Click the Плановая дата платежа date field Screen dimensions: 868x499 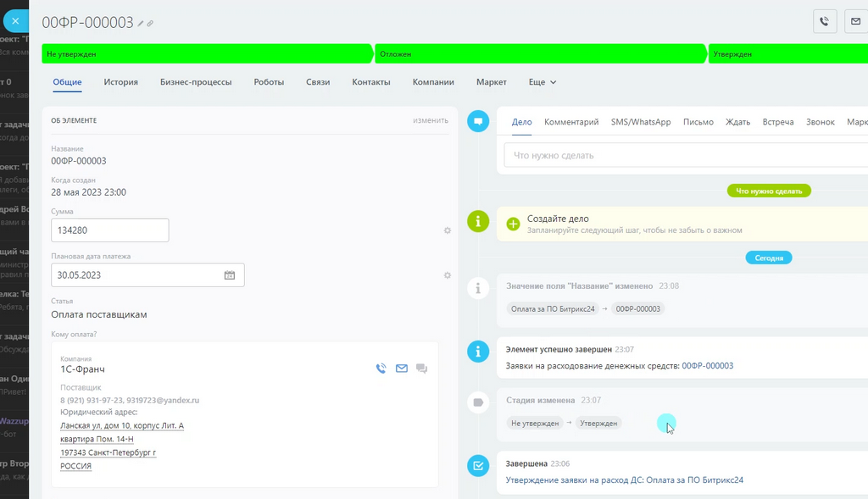[147, 275]
